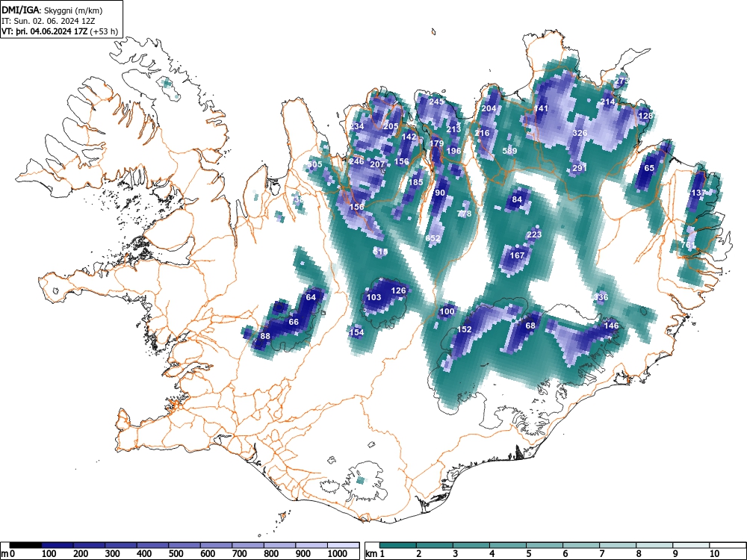The image size is (747, 560).
Task: Click visibility value 154 on the map
Action: (356, 333)
